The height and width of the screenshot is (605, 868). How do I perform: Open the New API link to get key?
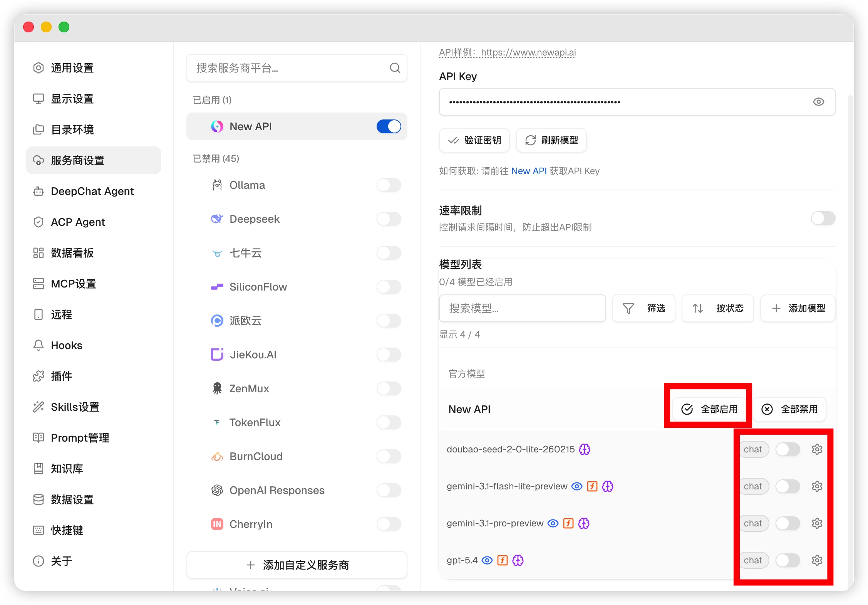pyautogui.click(x=529, y=171)
